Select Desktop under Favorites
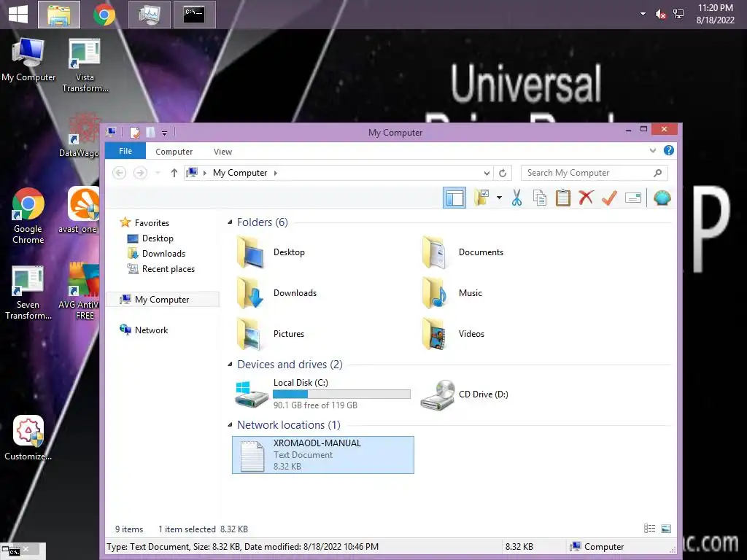This screenshot has width=747, height=560. coord(150,238)
